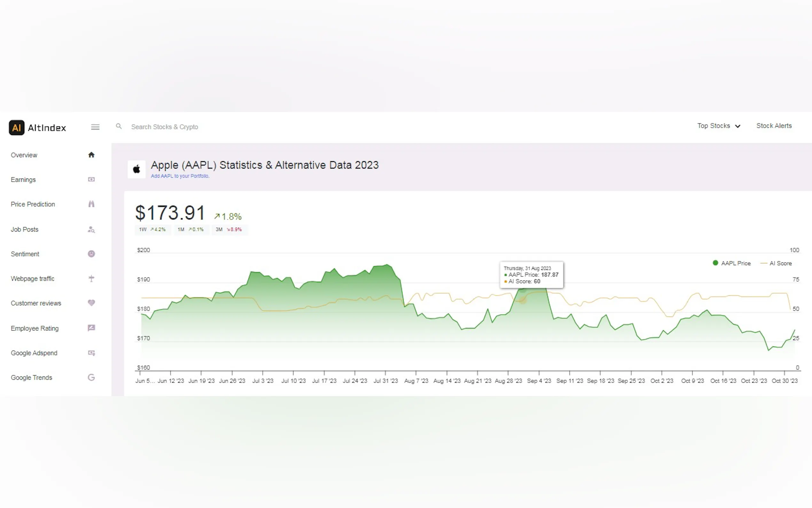Viewport: 812px width, 508px height.
Task: Click the Apple logo icon beside title
Action: click(137, 169)
